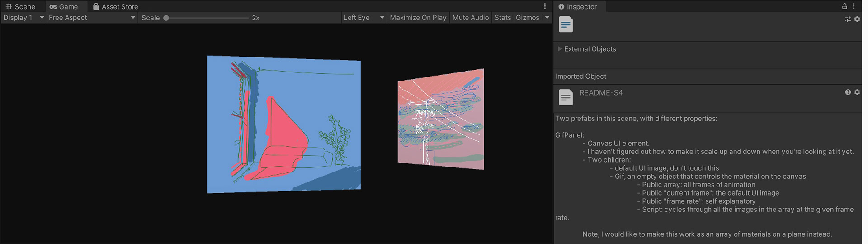The width and height of the screenshot is (868, 244).
Task: Expand External Objects section
Action: click(560, 49)
